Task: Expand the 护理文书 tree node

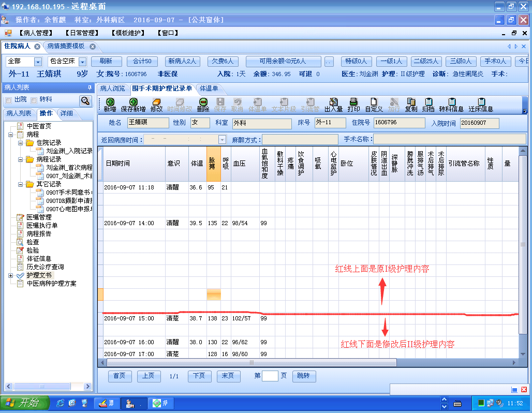Action: click(x=10, y=275)
